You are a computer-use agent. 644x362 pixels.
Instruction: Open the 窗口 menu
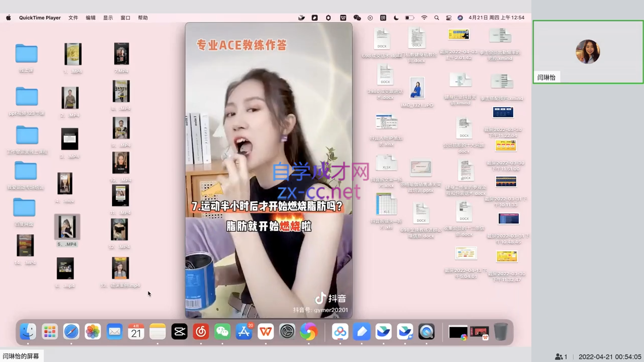[125, 18]
